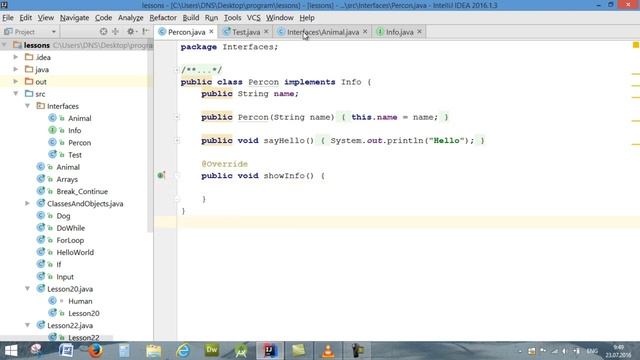Screen dimensions: 640x360
Task: Click the yellow inspection status indicator
Action: [636, 45]
